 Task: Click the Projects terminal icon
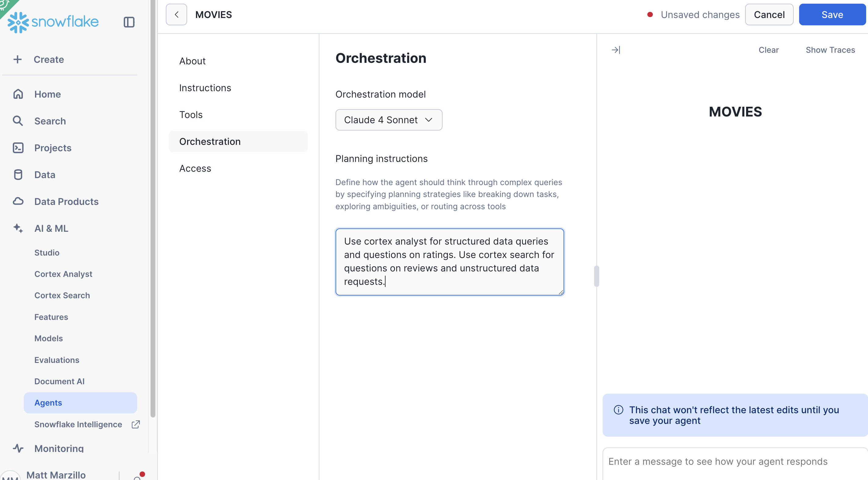[18, 148]
